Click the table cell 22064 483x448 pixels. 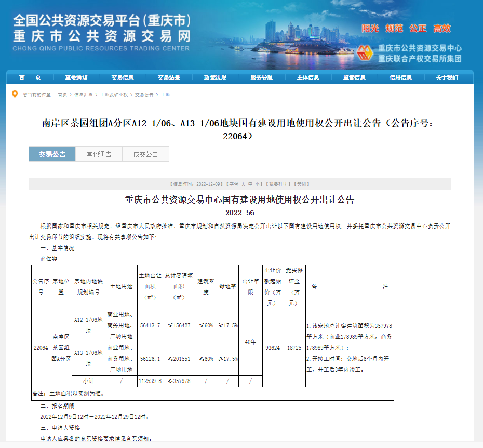pyautogui.click(x=41, y=348)
